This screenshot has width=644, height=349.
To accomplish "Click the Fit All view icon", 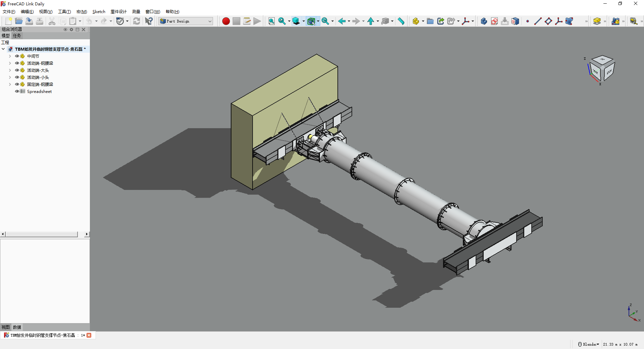I will (x=271, y=21).
